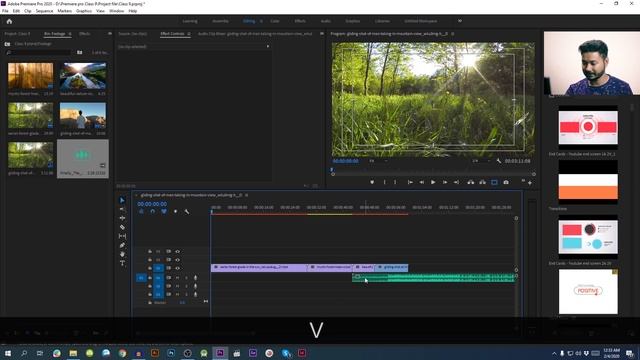
Task: Switch to Effect Controls tab
Action: 173,33
